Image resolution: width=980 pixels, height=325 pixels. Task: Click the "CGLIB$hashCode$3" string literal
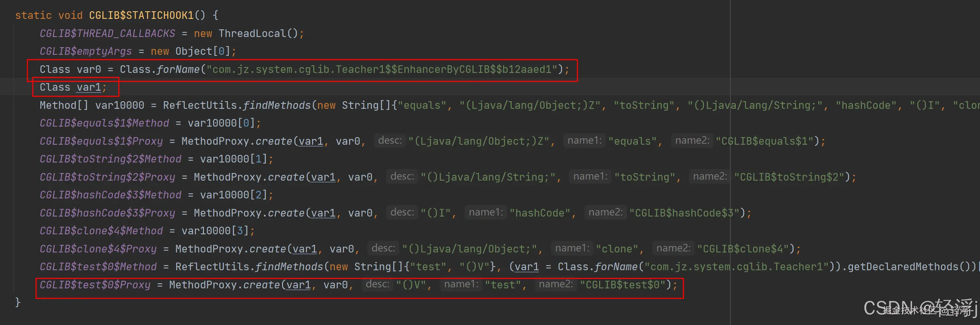(684, 213)
